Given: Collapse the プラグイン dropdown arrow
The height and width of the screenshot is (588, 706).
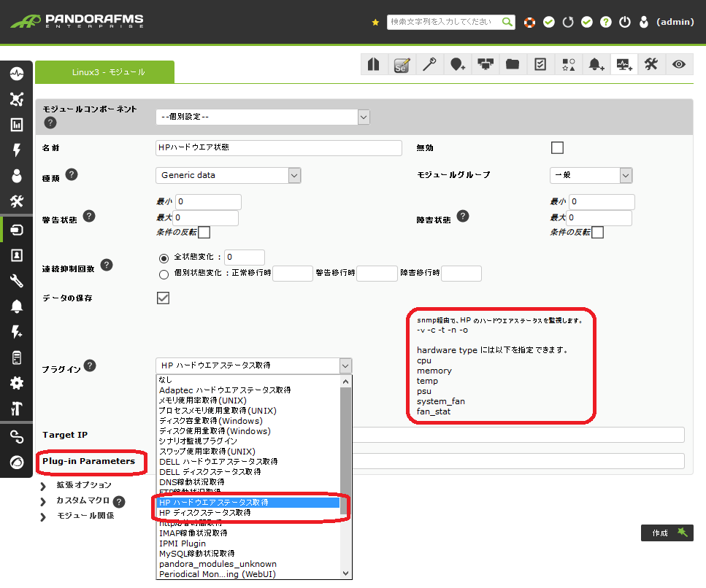Looking at the screenshot, I should coord(345,365).
